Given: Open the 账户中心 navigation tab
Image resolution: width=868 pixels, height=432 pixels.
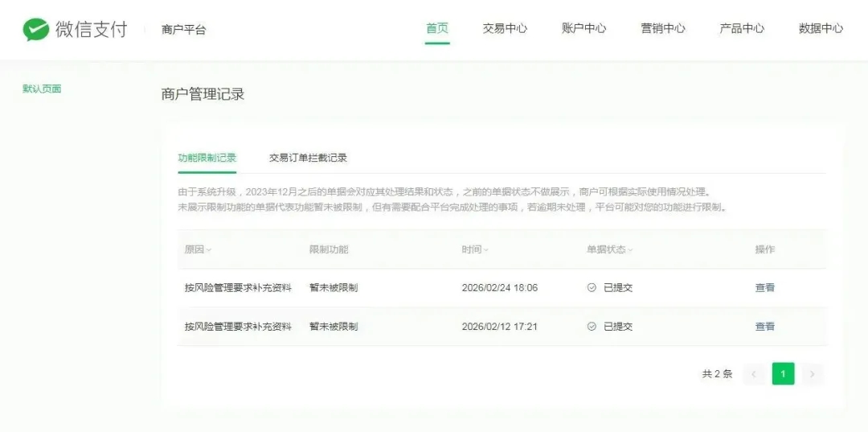Looking at the screenshot, I should click(x=583, y=28).
